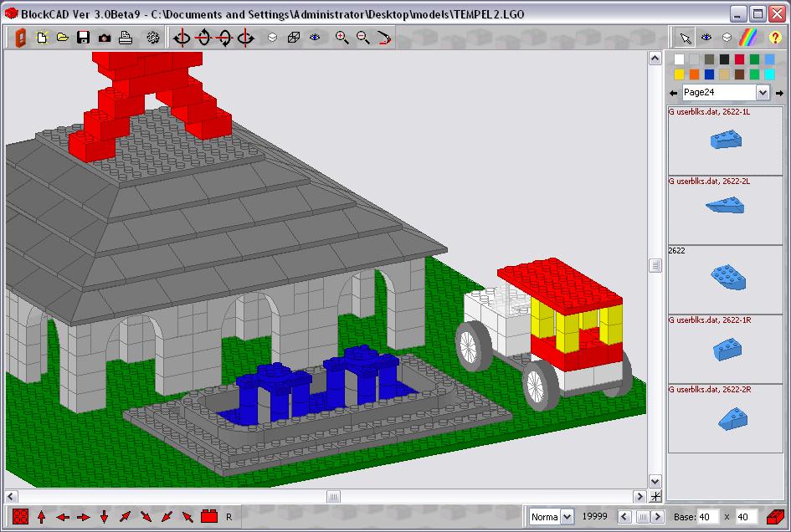The height and width of the screenshot is (532, 791).
Task: Save the model with the floppy disk icon
Action: point(83,38)
